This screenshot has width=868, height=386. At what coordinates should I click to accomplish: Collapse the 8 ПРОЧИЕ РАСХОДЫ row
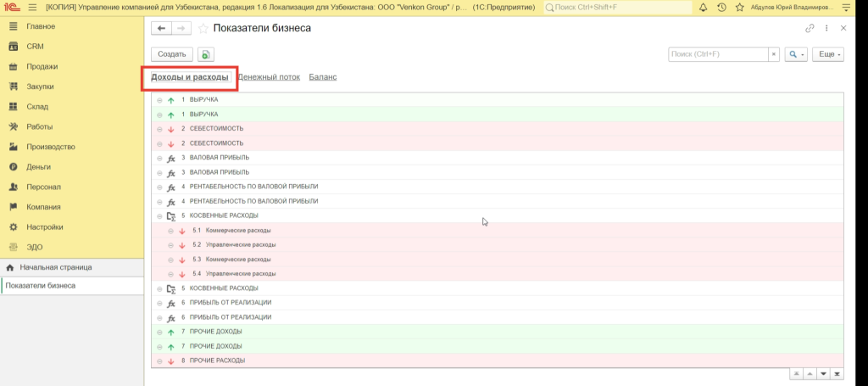(x=159, y=361)
